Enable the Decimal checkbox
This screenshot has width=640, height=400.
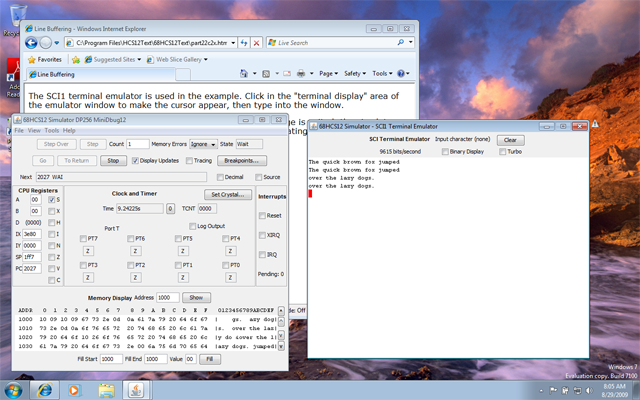[220, 177]
